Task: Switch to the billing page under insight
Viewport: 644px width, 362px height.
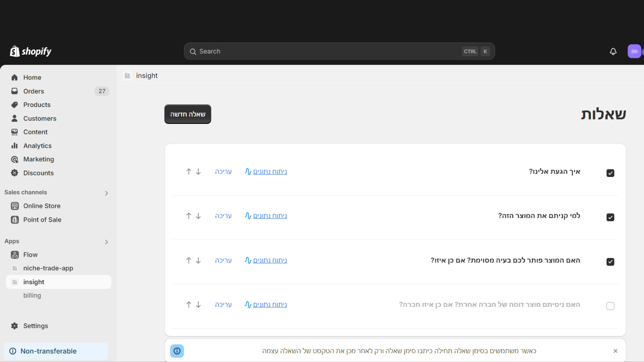Action: (32, 295)
